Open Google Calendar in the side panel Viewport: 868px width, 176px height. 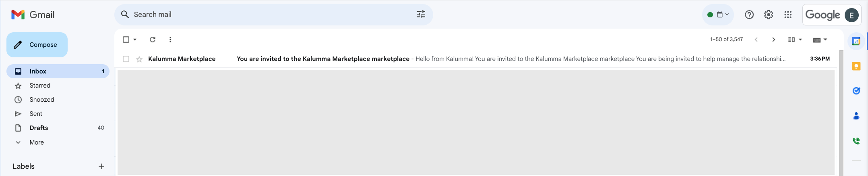click(856, 41)
